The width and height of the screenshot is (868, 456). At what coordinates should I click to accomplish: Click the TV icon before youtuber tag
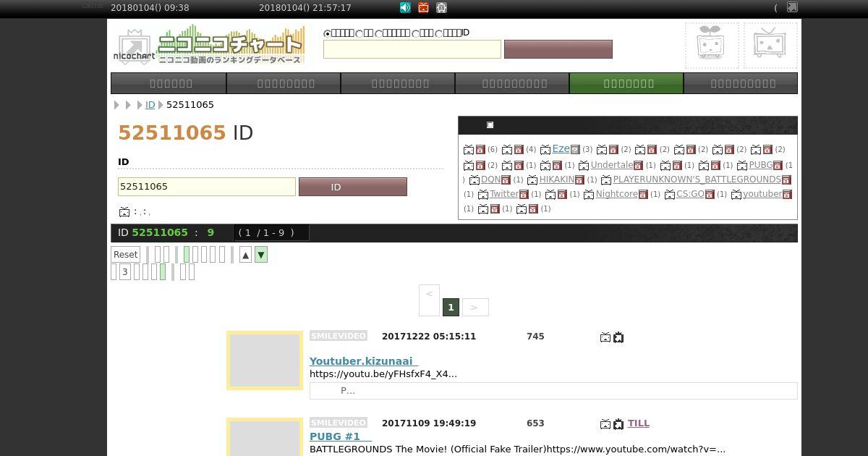[736, 195]
